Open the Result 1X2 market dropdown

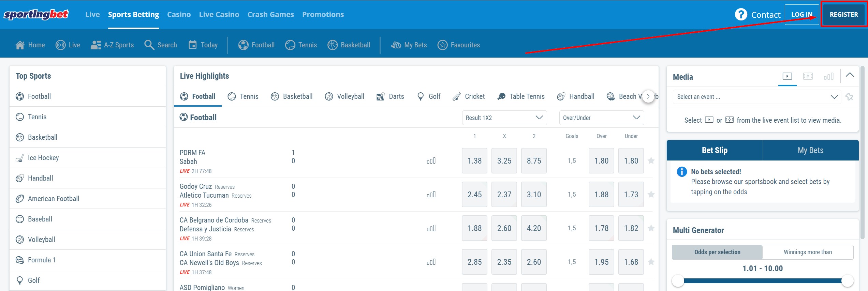(x=504, y=118)
